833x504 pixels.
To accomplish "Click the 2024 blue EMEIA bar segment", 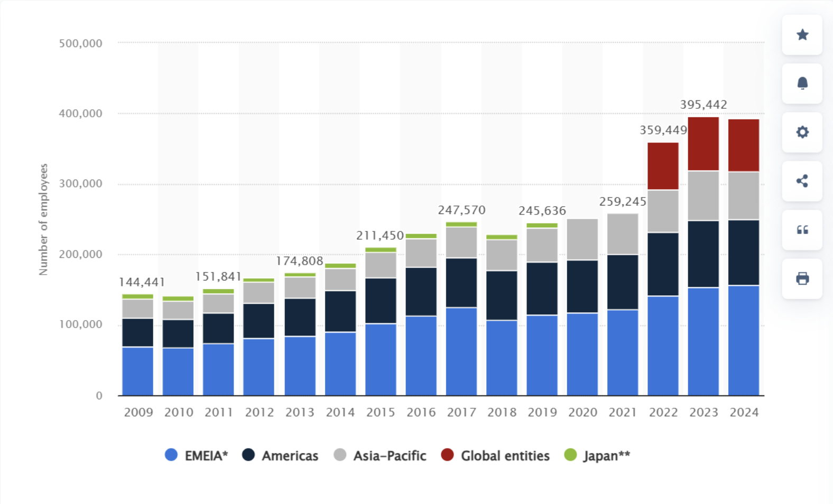I will point(743,340).
